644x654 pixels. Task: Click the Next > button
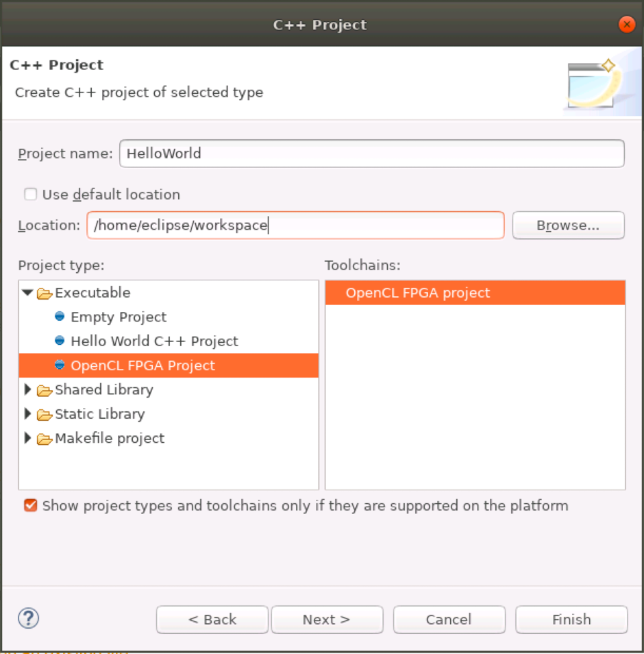[326, 620]
